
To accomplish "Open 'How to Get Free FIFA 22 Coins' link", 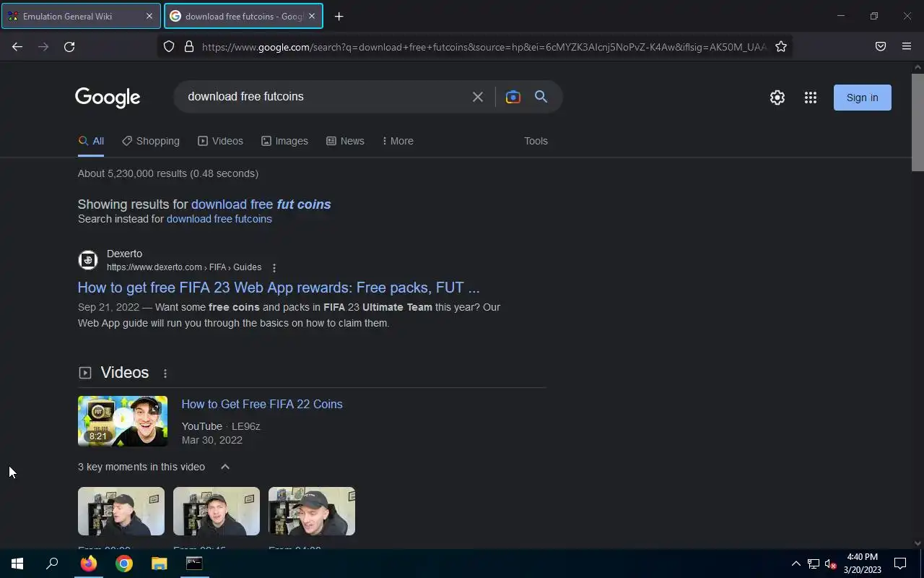I will [262, 405].
